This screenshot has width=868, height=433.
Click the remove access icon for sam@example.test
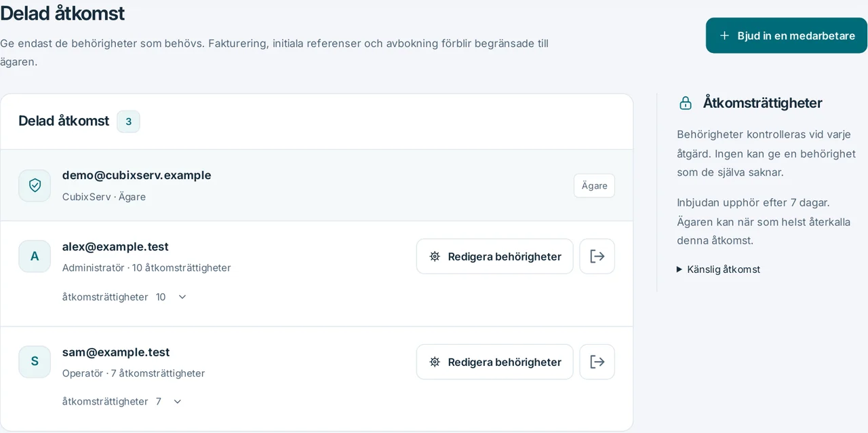597,362
